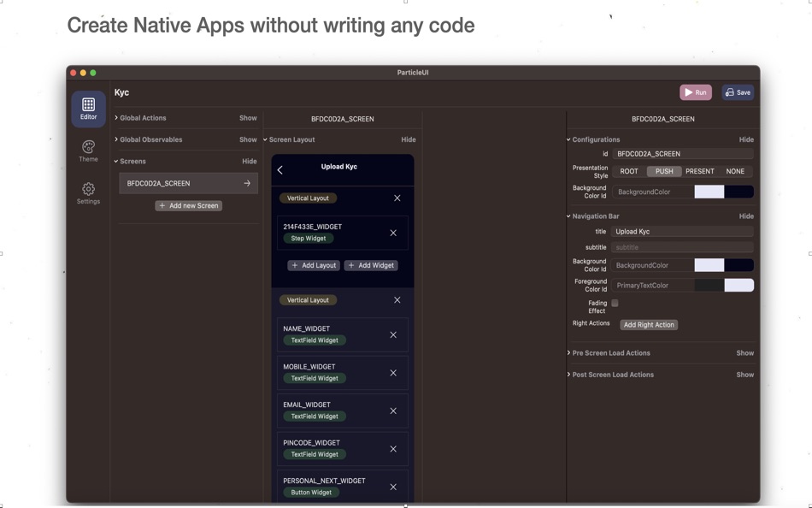
Task: Click Hide next to Navigation Bar
Action: 746,216
